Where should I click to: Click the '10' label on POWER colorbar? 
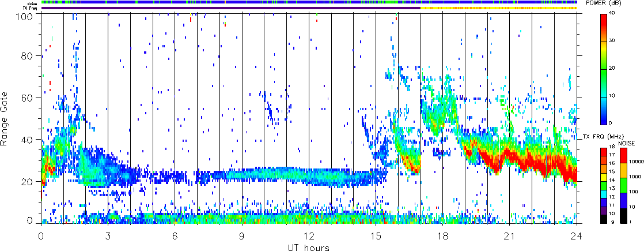(612, 96)
